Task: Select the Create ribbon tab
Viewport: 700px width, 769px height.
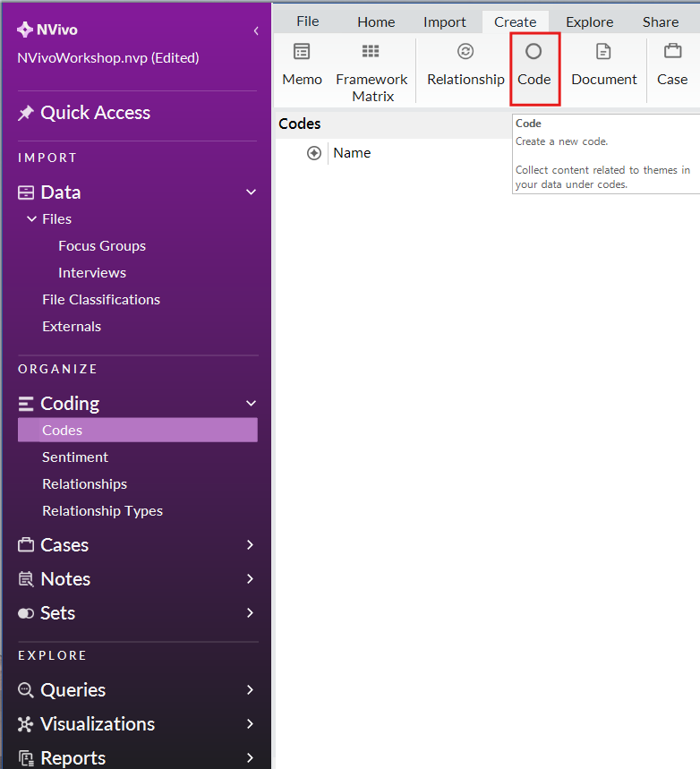Action: (515, 22)
